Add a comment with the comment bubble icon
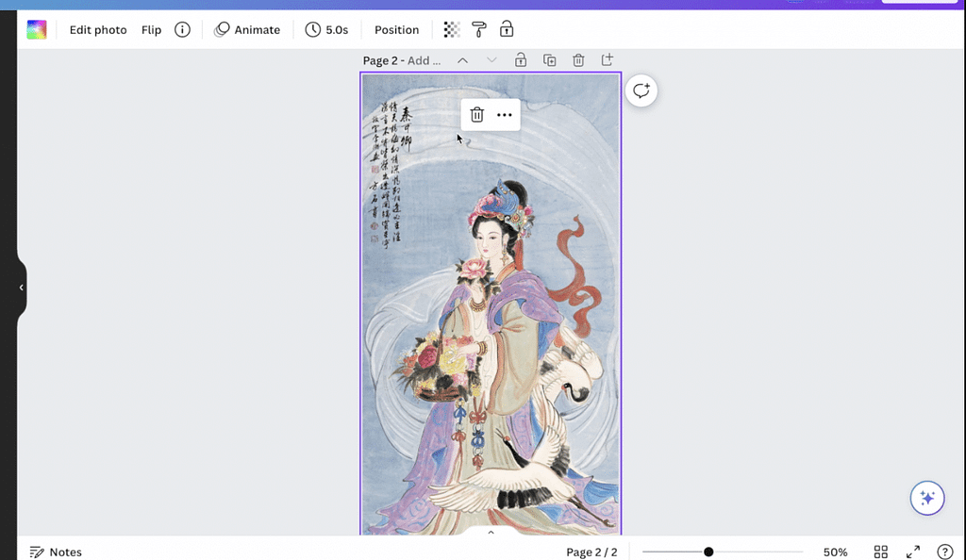This screenshot has width=966, height=560. click(x=641, y=91)
